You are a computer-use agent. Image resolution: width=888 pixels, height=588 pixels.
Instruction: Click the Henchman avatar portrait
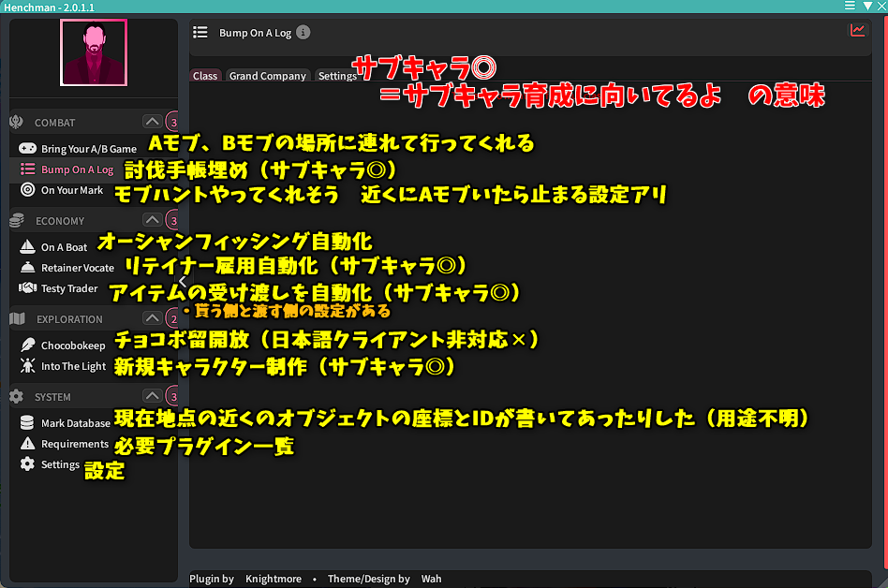tap(93, 53)
